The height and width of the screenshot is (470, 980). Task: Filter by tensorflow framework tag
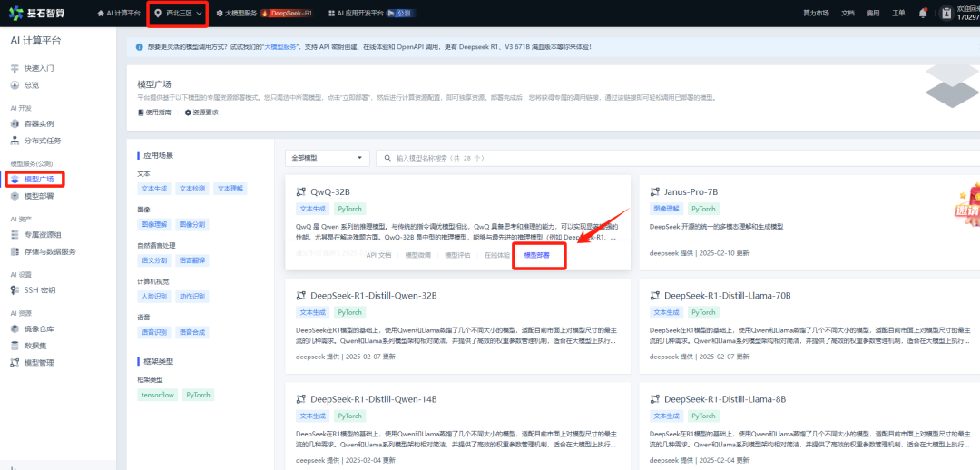point(158,395)
